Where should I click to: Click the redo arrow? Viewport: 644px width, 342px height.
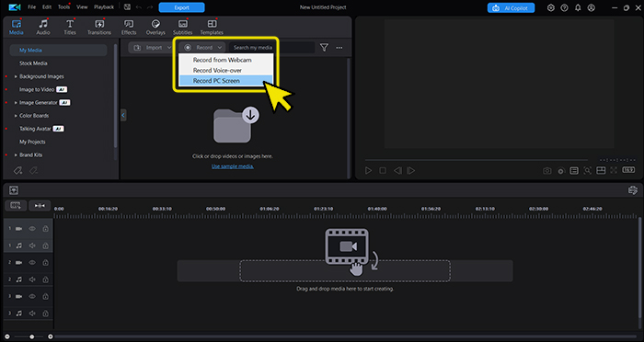[150, 7]
